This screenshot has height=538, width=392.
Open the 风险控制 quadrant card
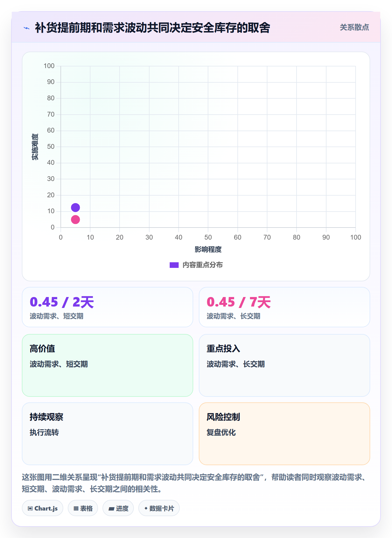284,434
